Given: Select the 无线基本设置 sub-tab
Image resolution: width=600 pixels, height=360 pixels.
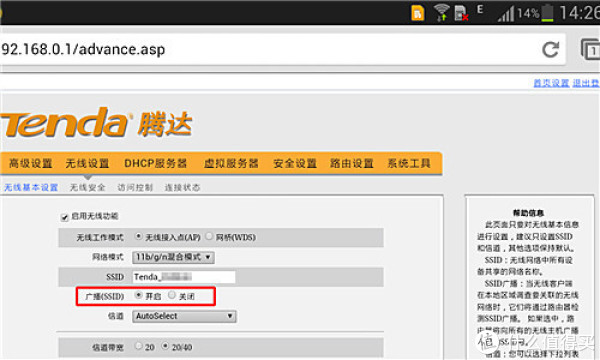Looking at the screenshot, I should 31,187.
